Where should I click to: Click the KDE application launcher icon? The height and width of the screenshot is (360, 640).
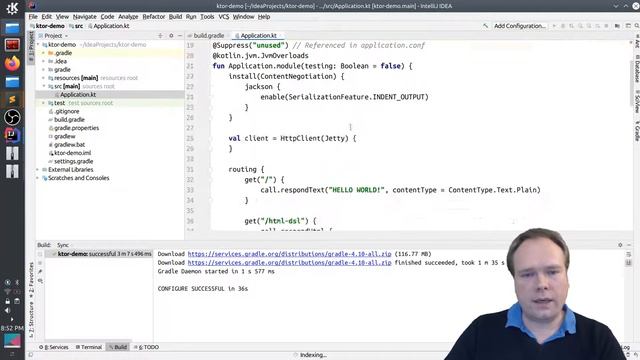click(12, 8)
